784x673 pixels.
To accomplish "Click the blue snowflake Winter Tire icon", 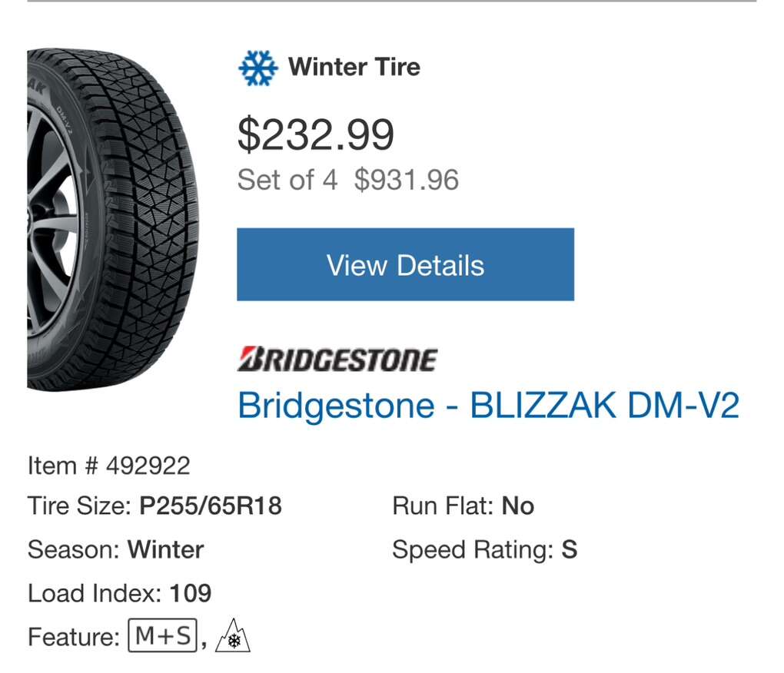I will [x=257, y=68].
